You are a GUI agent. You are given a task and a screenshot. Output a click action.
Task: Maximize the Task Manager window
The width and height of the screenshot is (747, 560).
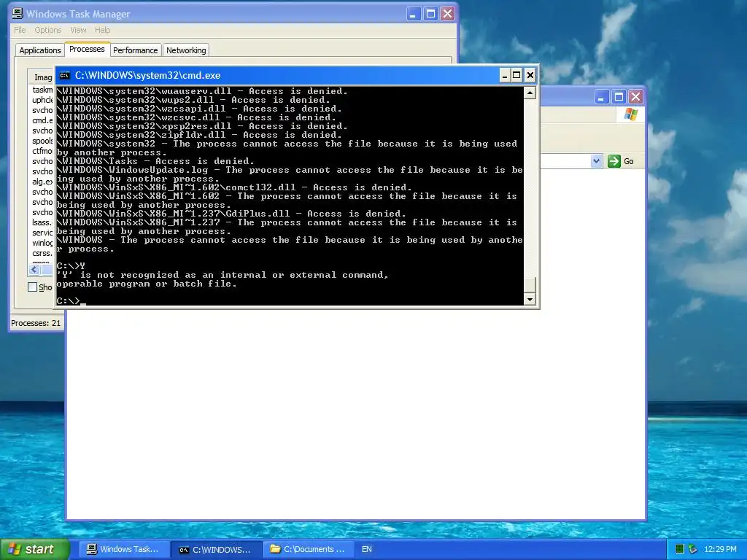click(430, 14)
